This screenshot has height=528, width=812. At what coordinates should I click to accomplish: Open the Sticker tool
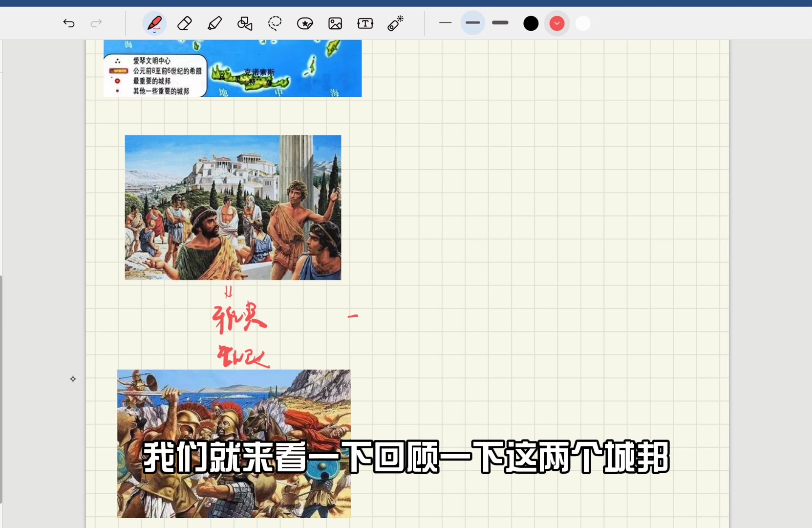[x=305, y=23]
